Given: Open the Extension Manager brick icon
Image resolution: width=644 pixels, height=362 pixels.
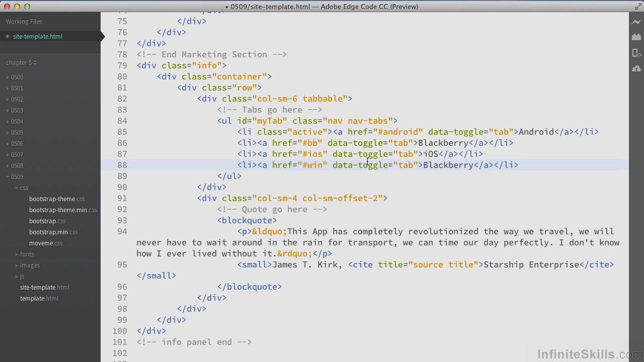Looking at the screenshot, I should coord(636,37).
